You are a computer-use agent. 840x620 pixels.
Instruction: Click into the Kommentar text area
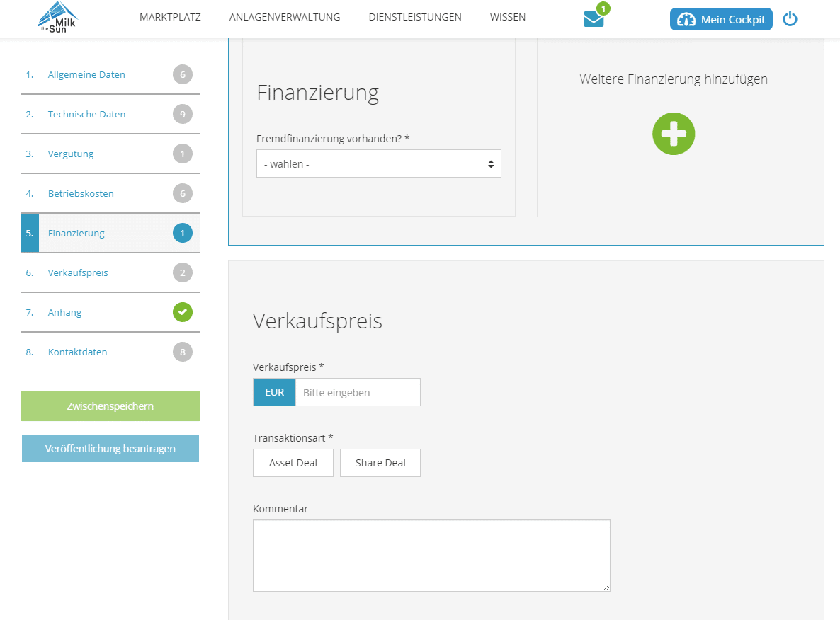[x=431, y=556]
